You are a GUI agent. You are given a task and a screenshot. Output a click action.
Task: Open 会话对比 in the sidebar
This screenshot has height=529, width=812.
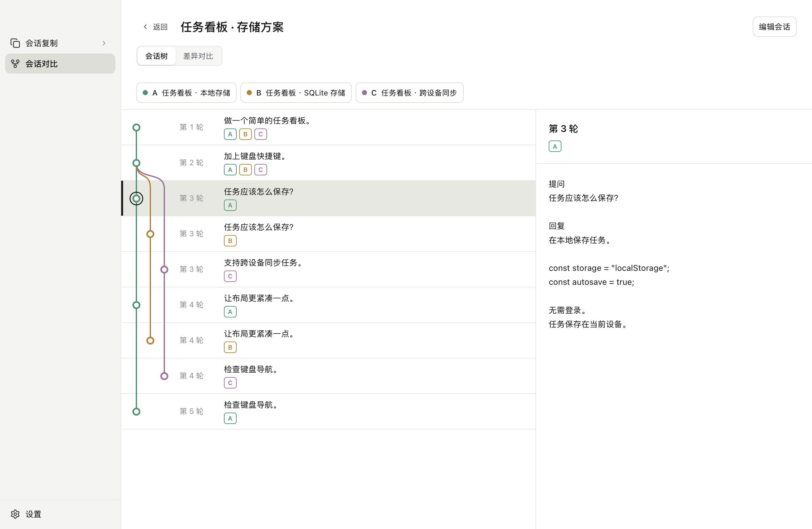click(x=60, y=64)
